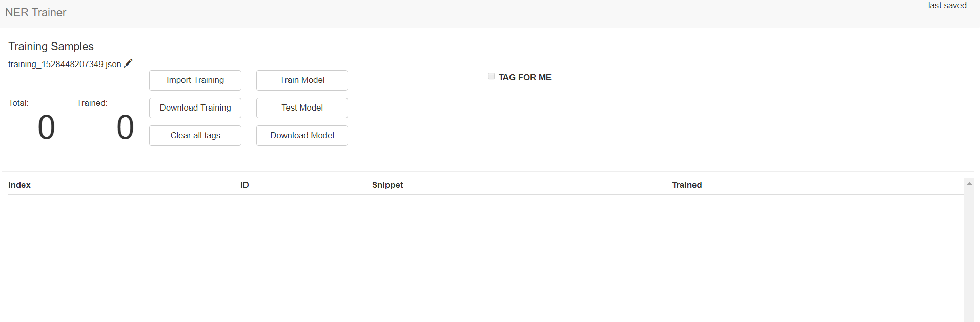Click the Training Samples heading
The height and width of the screenshot is (322, 980).
[x=51, y=46]
